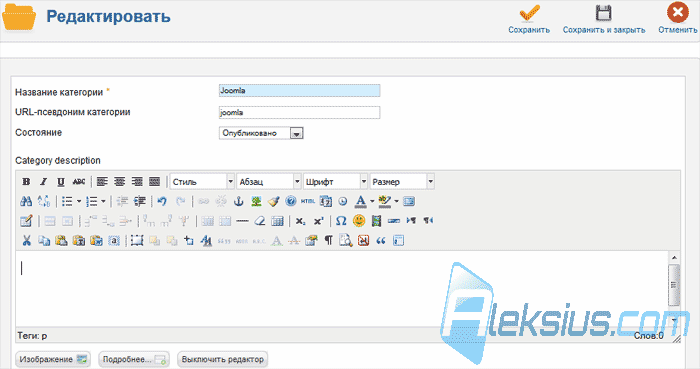Insert current date with calendar icon
This screenshot has width=700, height=369.
coord(326,201)
